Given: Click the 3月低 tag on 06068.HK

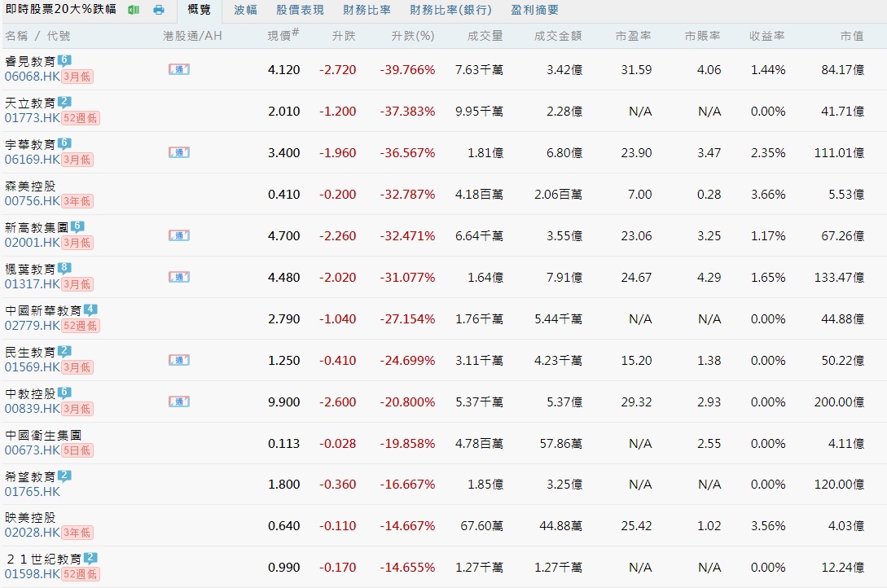Looking at the screenshot, I should point(77,77).
